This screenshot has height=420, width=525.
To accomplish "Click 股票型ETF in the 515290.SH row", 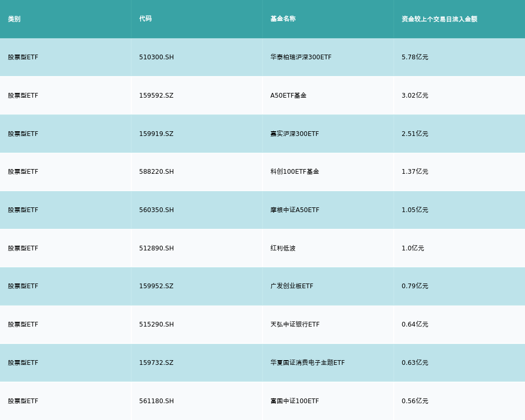I will click(23, 324).
